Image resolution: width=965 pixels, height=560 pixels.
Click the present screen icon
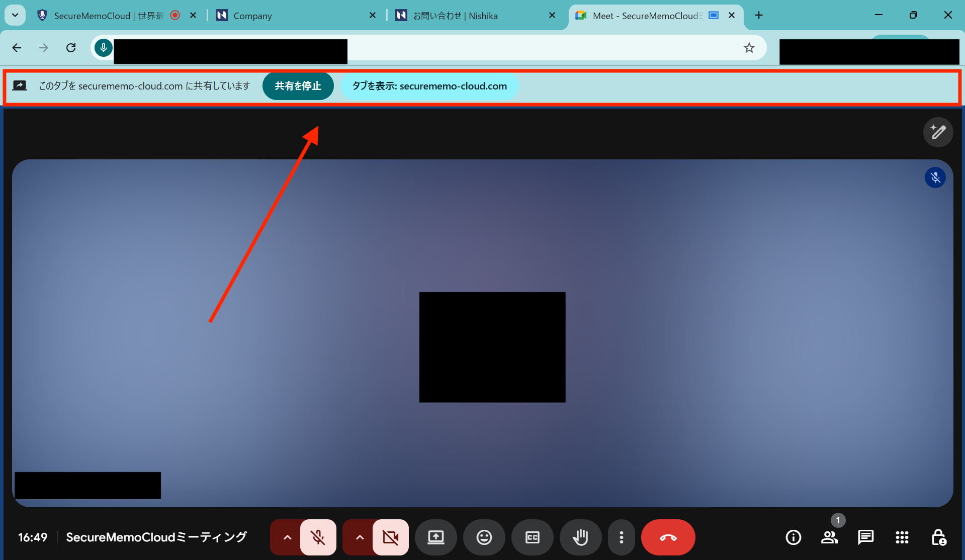coord(435,537)
